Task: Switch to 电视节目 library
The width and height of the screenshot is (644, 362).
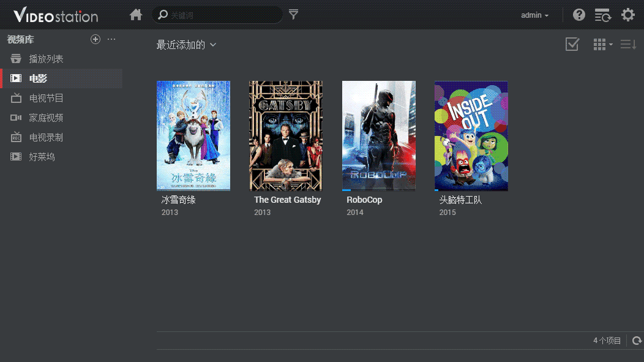Action: pyautogui.click(x=46, y=98)
